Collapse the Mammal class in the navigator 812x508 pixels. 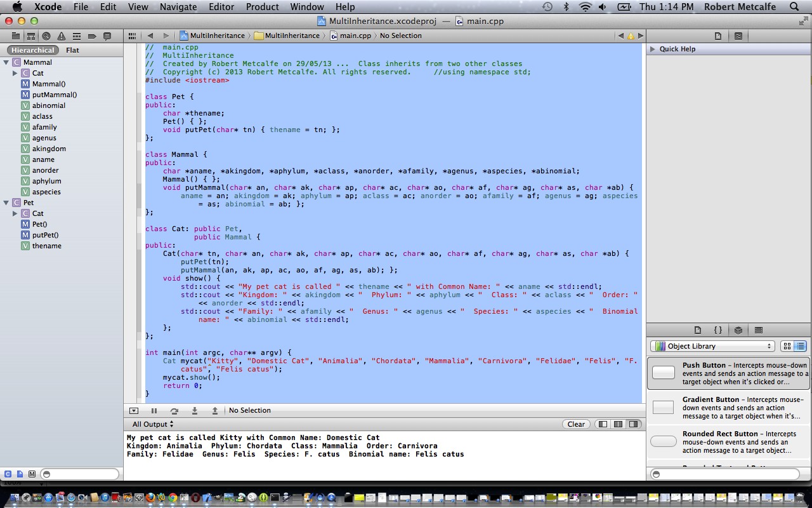click(x=5, y=62)
